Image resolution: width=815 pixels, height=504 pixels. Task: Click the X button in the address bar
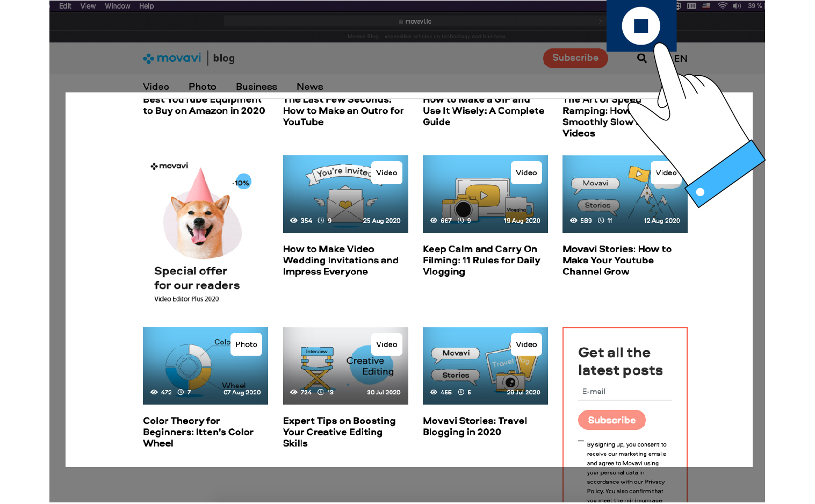601,21
